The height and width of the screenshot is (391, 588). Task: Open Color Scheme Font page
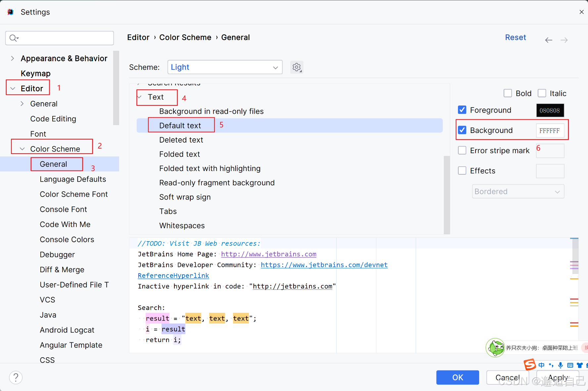coord(73,194)
